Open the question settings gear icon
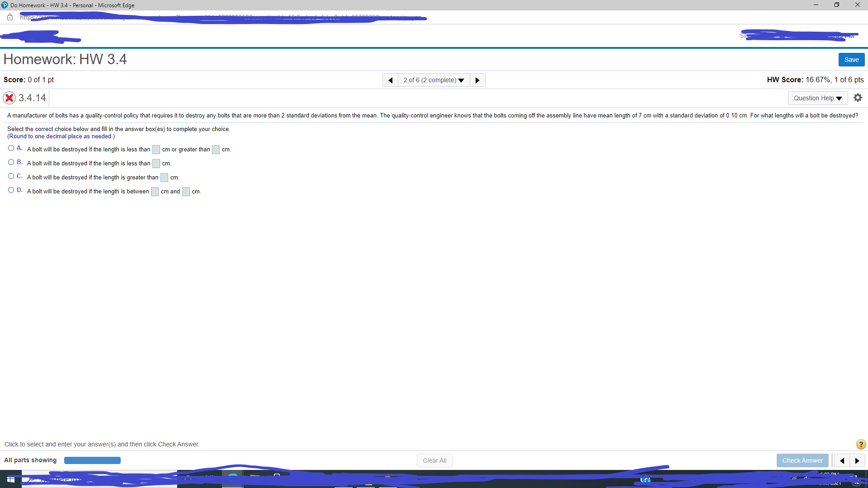 click(858, 98)
